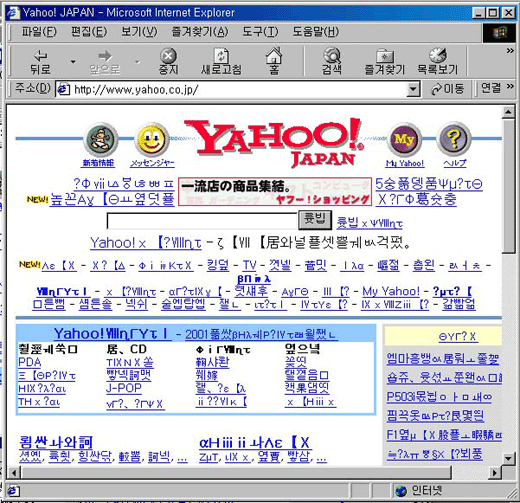Click the horizontal scrollbar right arrow
Viewport: 520px width, 503px height.
point(496,472)
